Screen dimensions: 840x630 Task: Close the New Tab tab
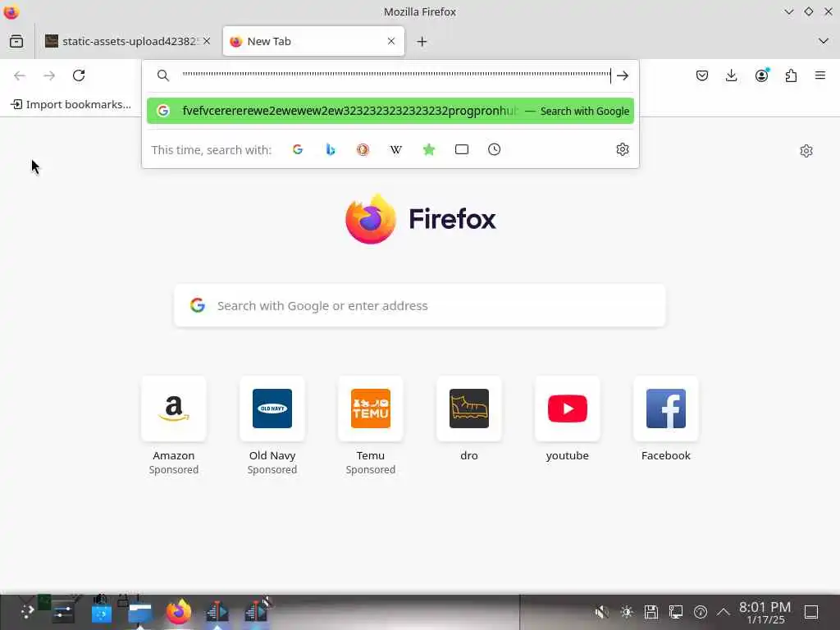pyautogui.click(x=391, y=41)
